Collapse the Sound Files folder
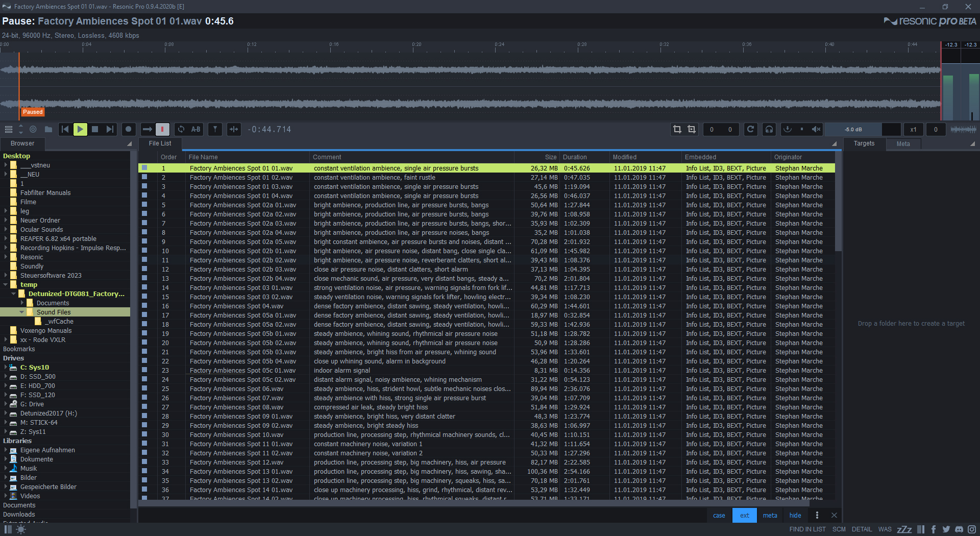The height and width of the screenshot is (536, 980). pyautogui.click(x=22, y=312)
